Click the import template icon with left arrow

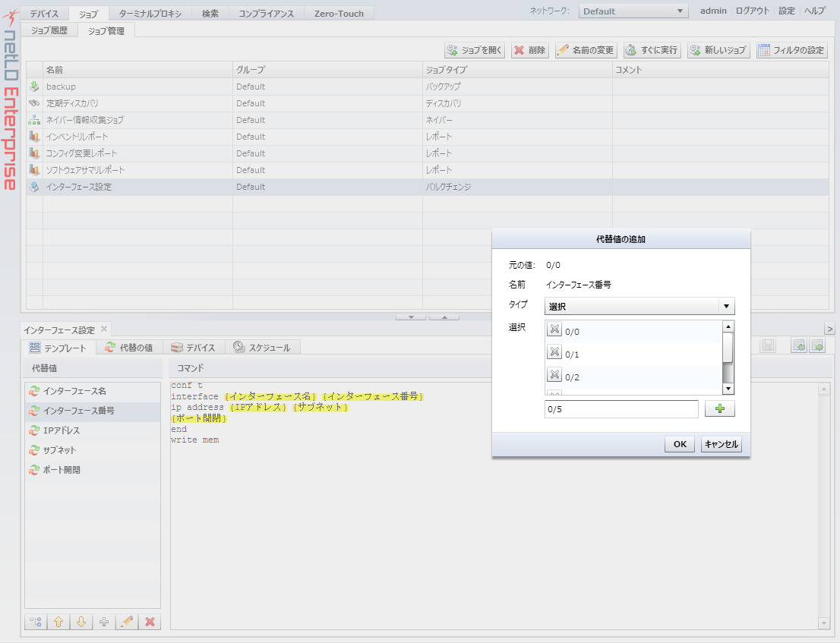tap(799, 346)
